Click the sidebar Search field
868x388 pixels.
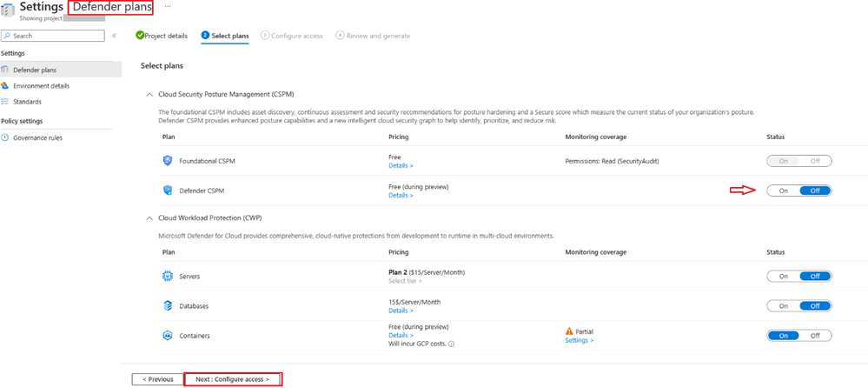[x=53, y=36]
